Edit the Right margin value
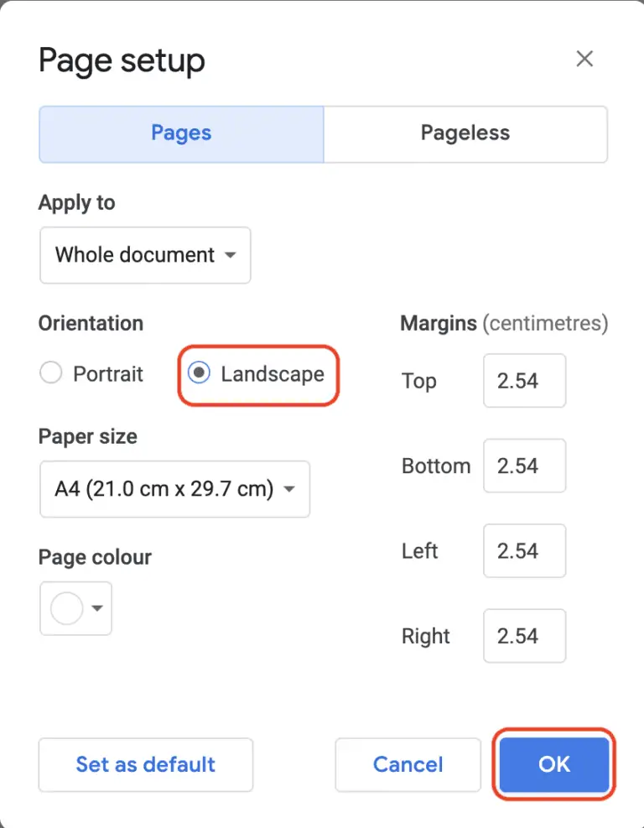Viewport: 644px width, 828px height. click(x=524, y=636)
